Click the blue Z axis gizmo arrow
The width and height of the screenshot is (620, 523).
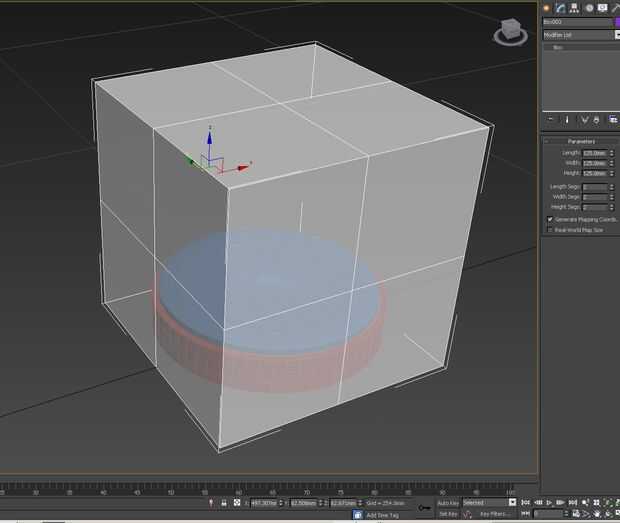[x=210, y=139]
